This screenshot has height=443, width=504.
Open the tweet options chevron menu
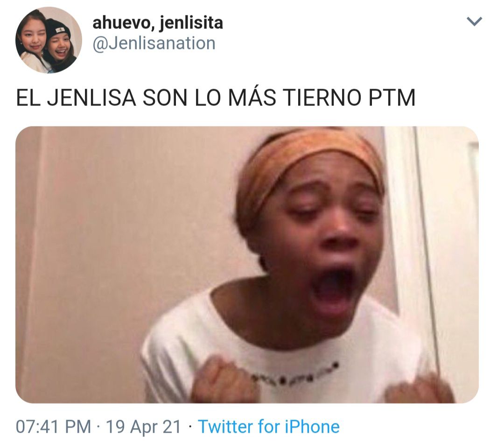point(475,21)
